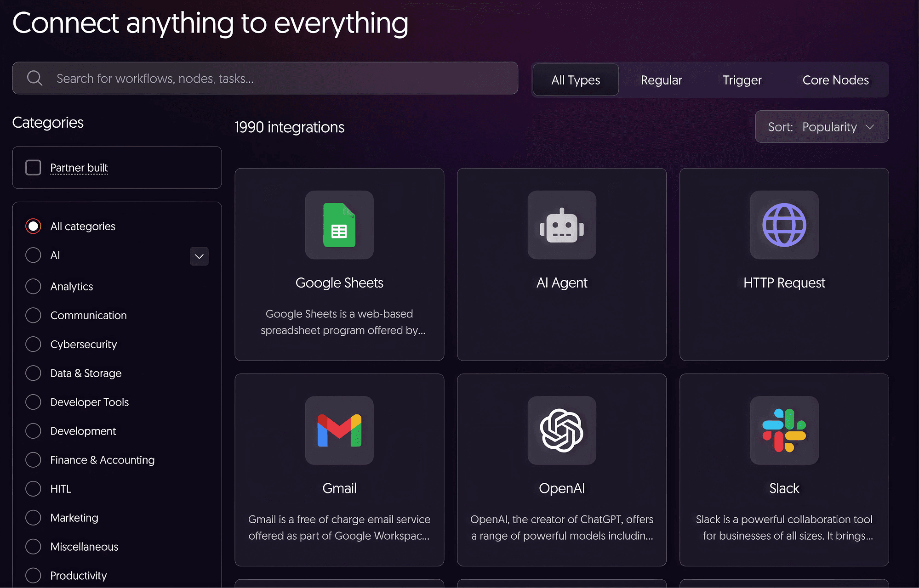Viewport: 919px width, 588px height.
Task: Click the Gmail description text
Action: [339, 527]
